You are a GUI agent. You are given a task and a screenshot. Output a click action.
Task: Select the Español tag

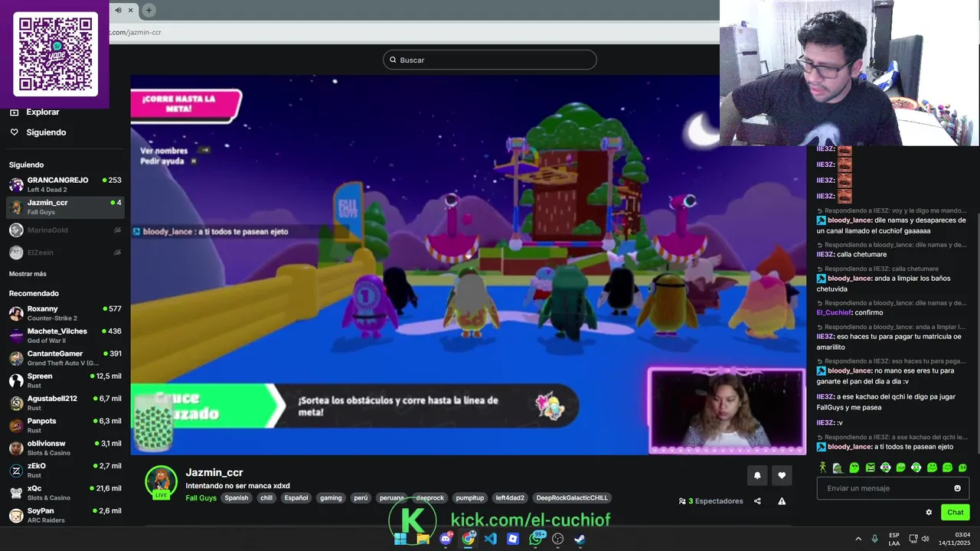tap(296, 497)
